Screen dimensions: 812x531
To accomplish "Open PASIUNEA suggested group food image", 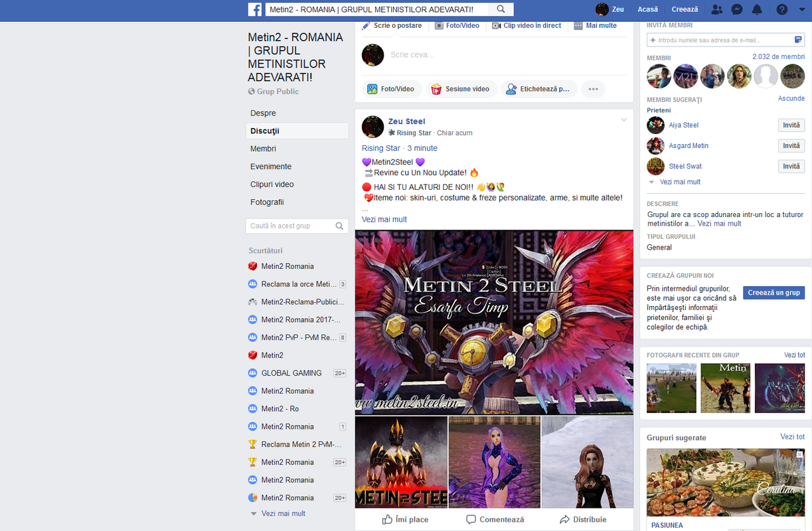I will [726, 483].
